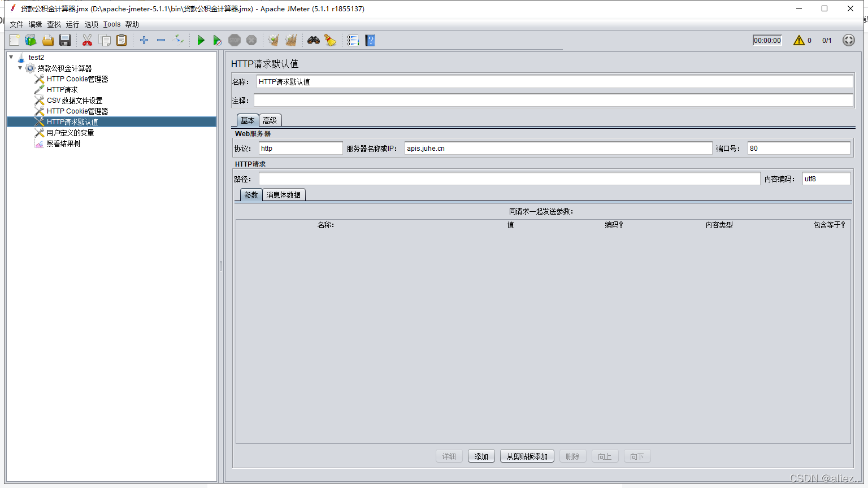This screenshot has width=868, height=488.
Task: Save the test plan with floppy icon
Action: pyautogui.click(x=65, y=40)
